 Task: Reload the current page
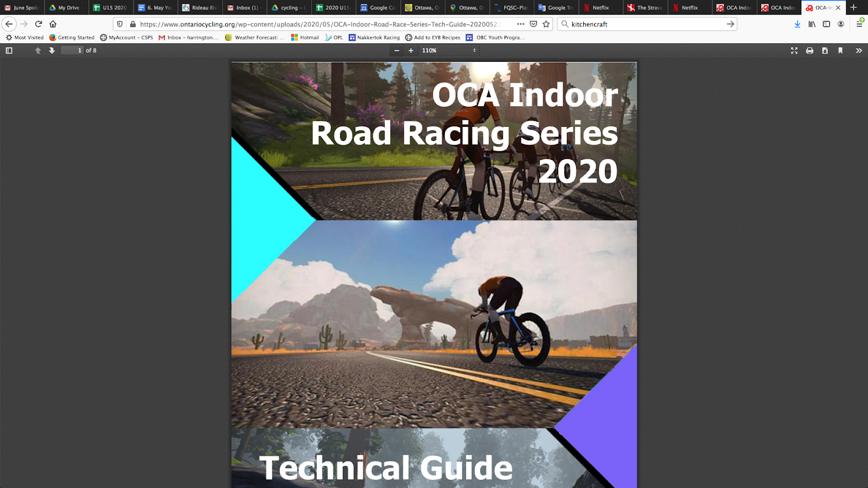(x=39, y=24)
